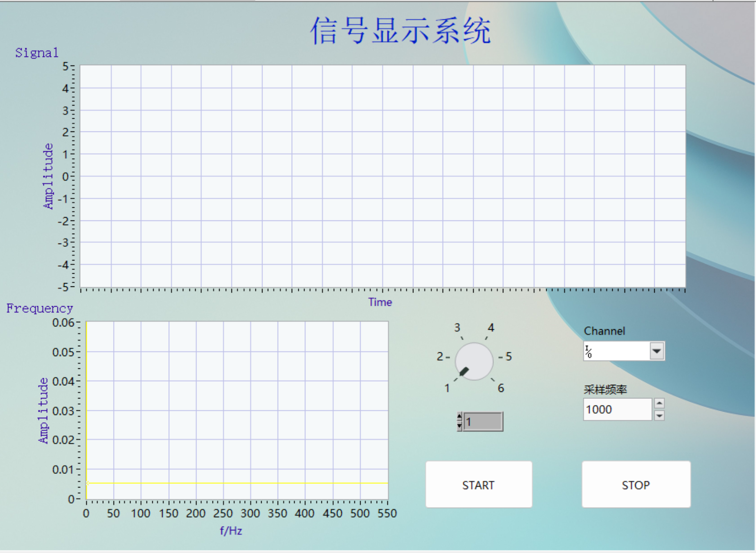
Task: Click the Signal graph label
Action: pos(37,53)
